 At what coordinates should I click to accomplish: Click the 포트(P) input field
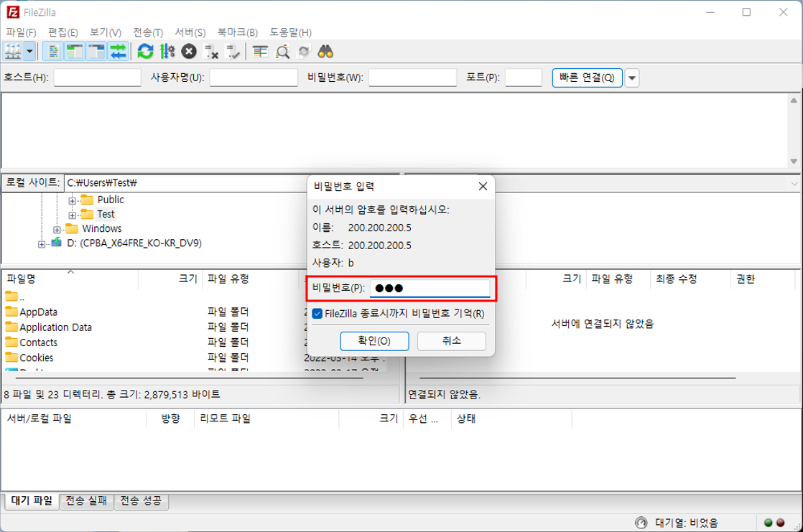[x=524, y=78]
